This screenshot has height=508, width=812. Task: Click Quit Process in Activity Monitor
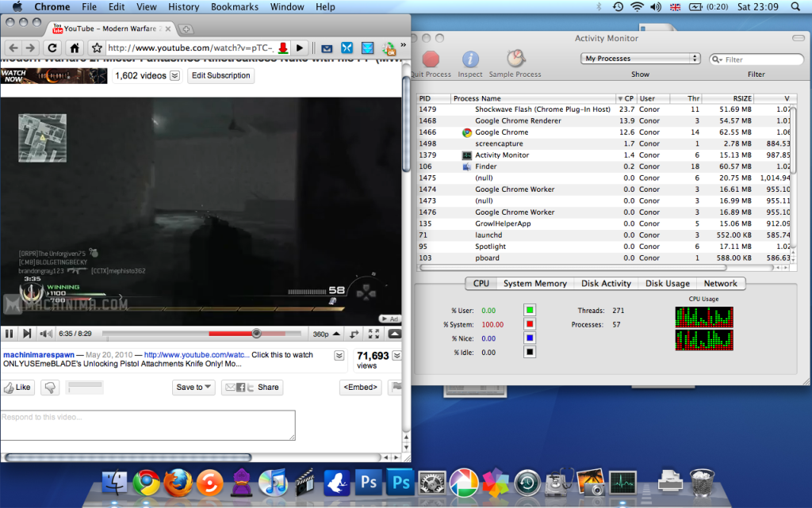(431, 64)
